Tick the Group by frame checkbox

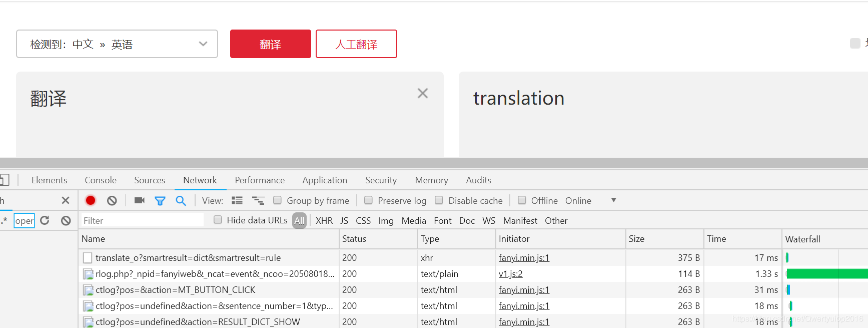[278, 200]
